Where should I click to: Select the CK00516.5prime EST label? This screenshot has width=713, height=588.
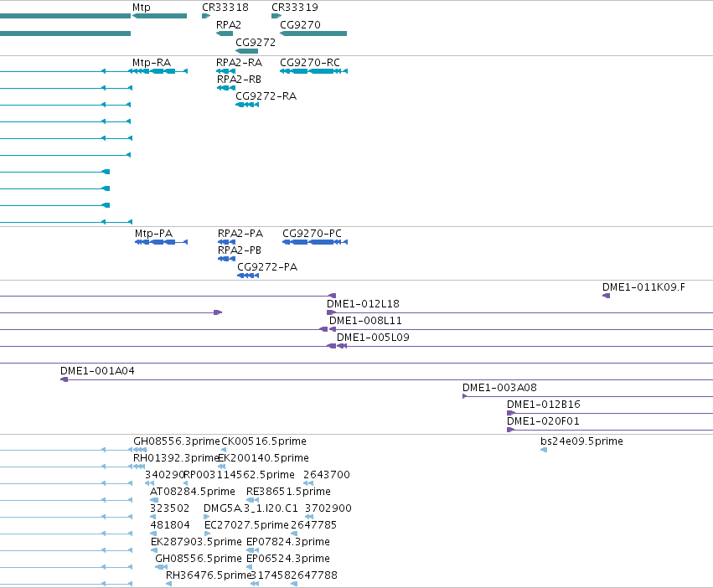[x=264, y=441]
